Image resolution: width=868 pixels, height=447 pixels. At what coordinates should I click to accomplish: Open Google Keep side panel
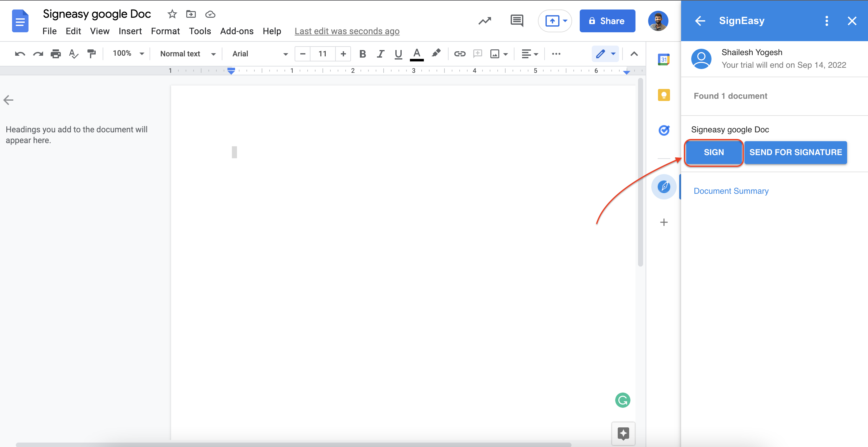click(664, 95)
